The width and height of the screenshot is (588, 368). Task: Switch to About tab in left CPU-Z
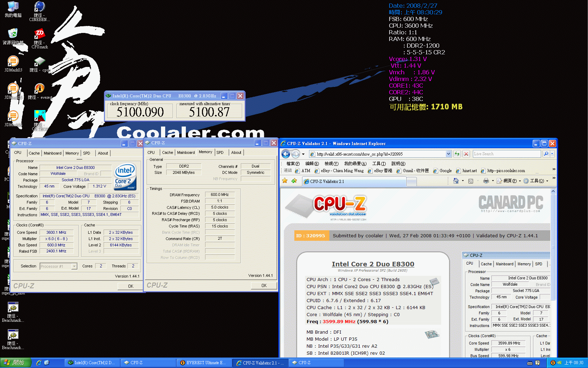[103, 153]
